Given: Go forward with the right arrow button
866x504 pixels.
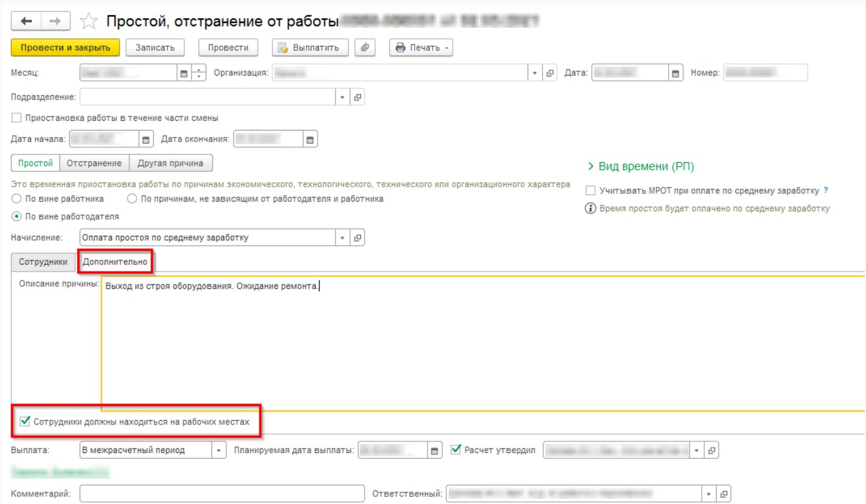Looking at the screenshot, I should (56, 21).
